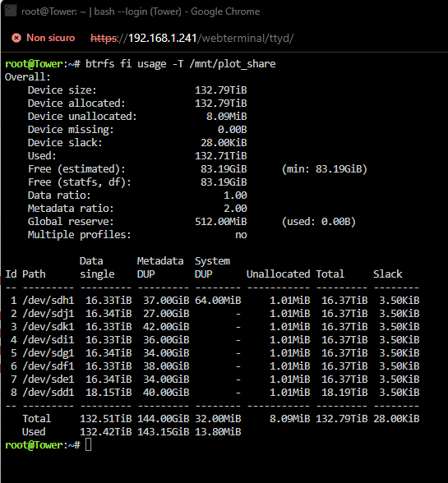Click the Used metadata value 143.15GiB
The image size is (448, 483).
click(163, 432)
